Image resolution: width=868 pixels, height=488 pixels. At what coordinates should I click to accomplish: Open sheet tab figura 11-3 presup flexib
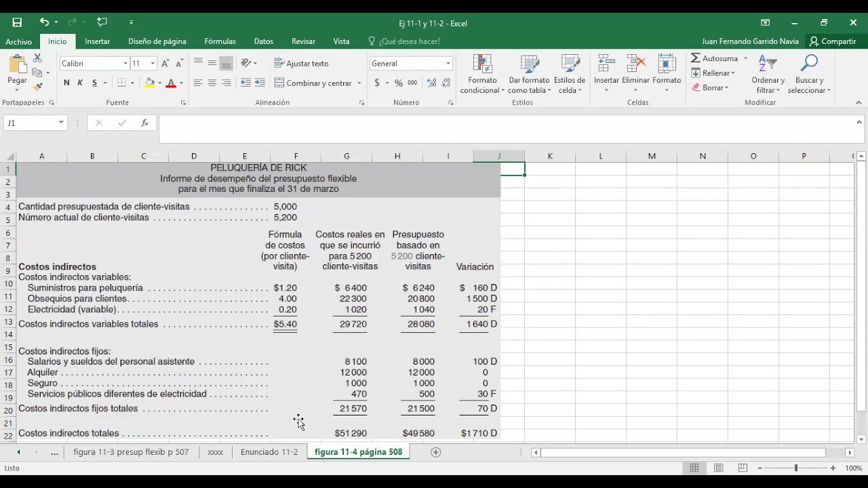131,452
